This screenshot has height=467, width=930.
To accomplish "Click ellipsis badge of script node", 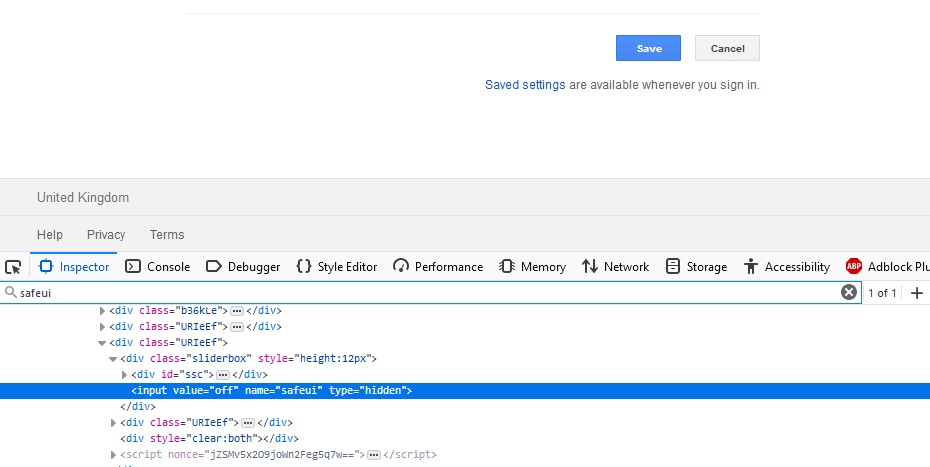I will pos(374,455).
